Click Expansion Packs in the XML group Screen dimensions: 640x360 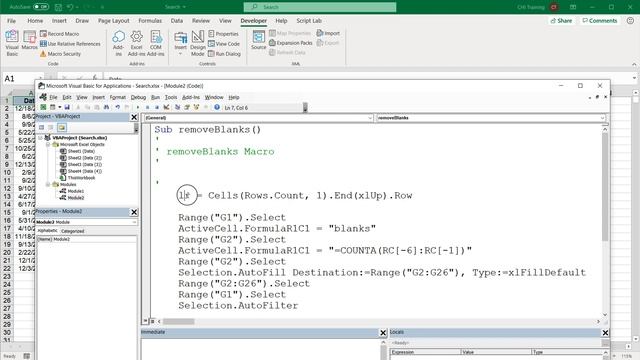(291, 43)
